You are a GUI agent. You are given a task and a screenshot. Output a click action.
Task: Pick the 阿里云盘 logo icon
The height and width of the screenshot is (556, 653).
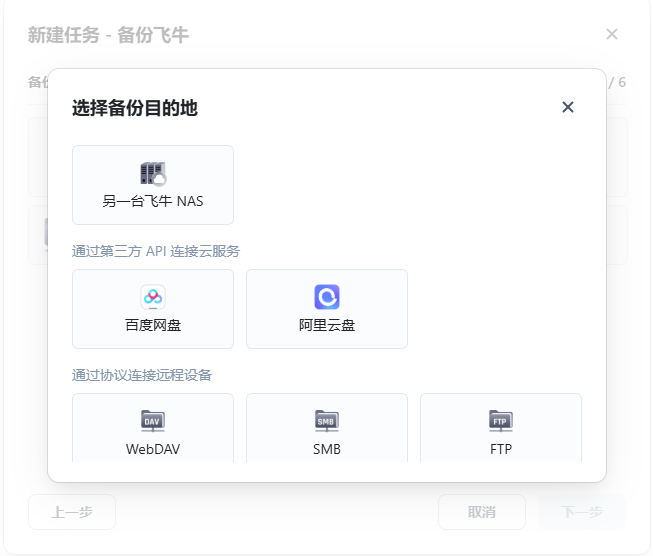click(327, 297)
